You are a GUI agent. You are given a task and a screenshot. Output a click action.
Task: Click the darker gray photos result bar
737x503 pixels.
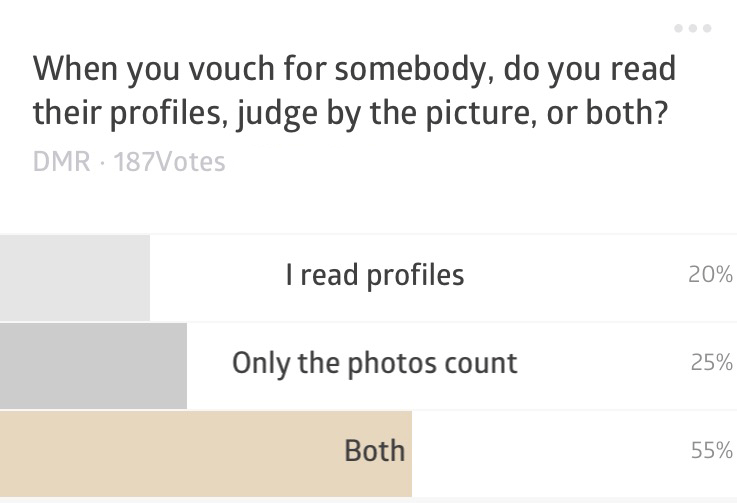point(93,365)
